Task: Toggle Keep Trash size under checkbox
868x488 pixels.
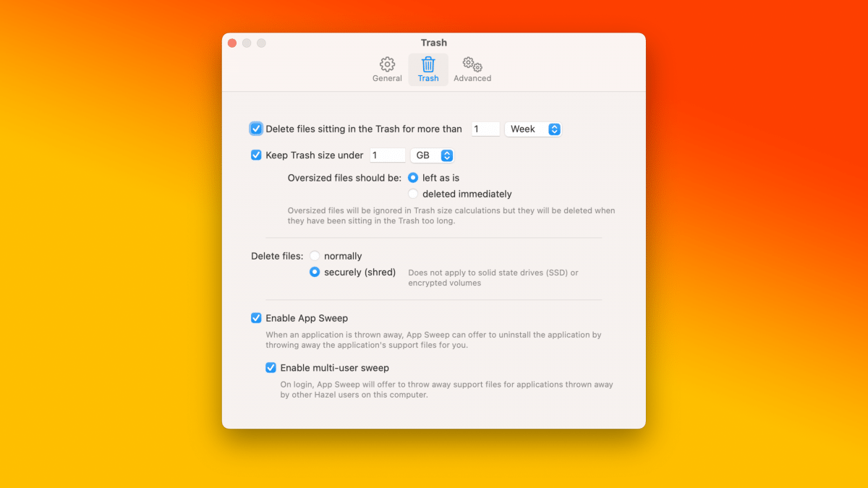Action: coord(256,155)
